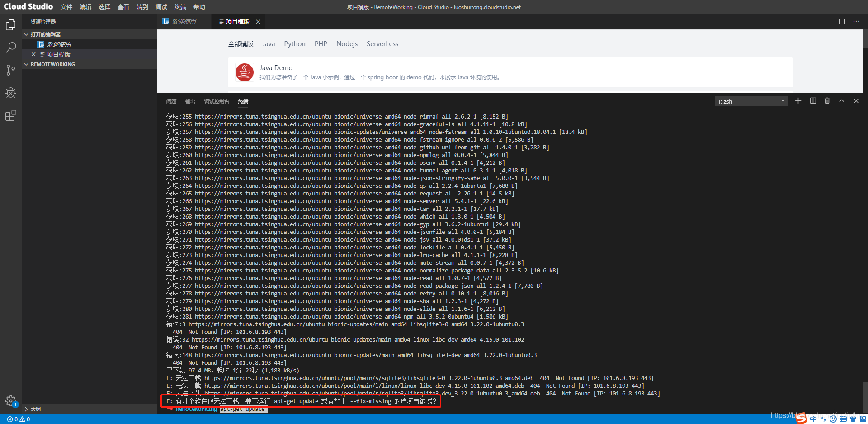Image resolution: width=868 pixels, height=424 pixels.
Task: Open the 编辑 menu
Action: [x=85, y=7]
